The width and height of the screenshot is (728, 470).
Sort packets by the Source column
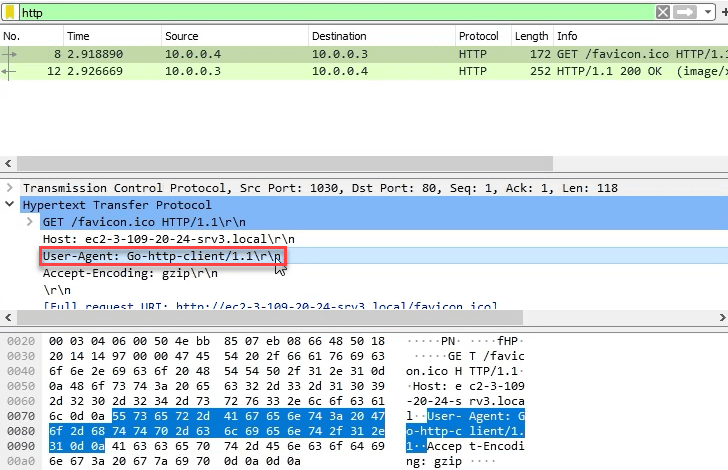point(182,36)
